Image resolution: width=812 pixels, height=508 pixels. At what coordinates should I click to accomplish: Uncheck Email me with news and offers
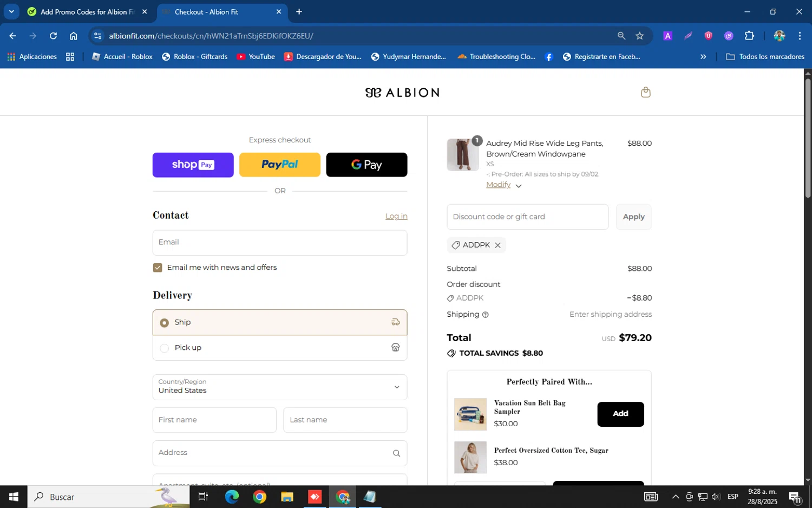click(x=158, y=268)
